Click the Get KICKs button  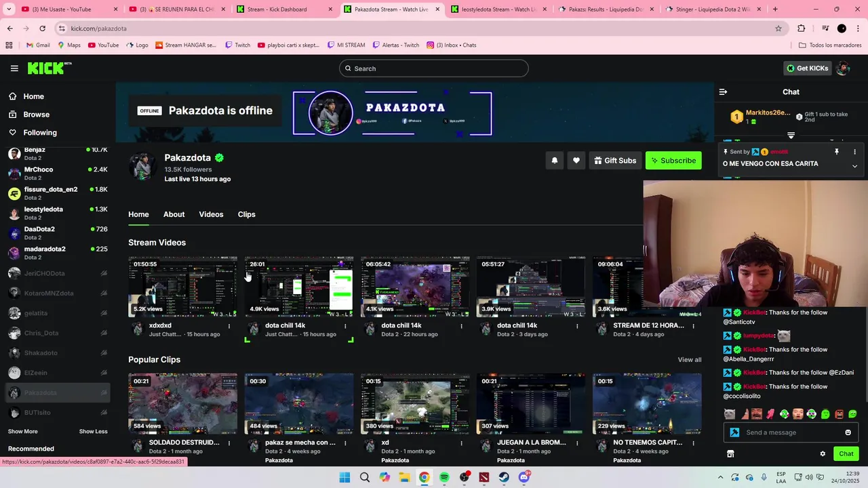point(807,68)
